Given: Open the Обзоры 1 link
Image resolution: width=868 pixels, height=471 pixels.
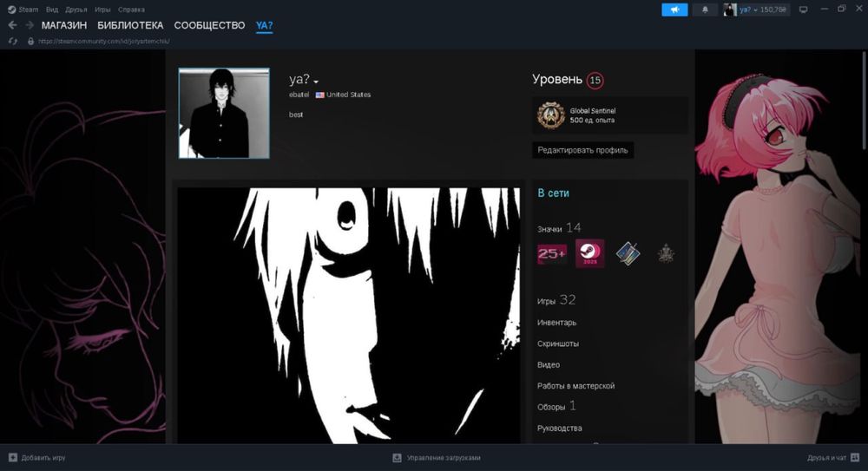Looking at the screenshot, I should [556, 406].
